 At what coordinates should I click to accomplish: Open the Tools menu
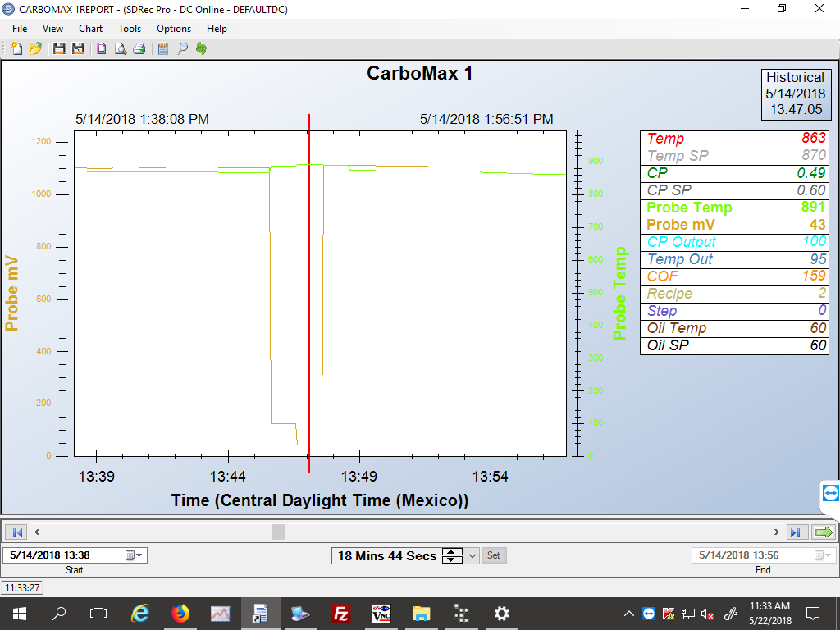130,29
